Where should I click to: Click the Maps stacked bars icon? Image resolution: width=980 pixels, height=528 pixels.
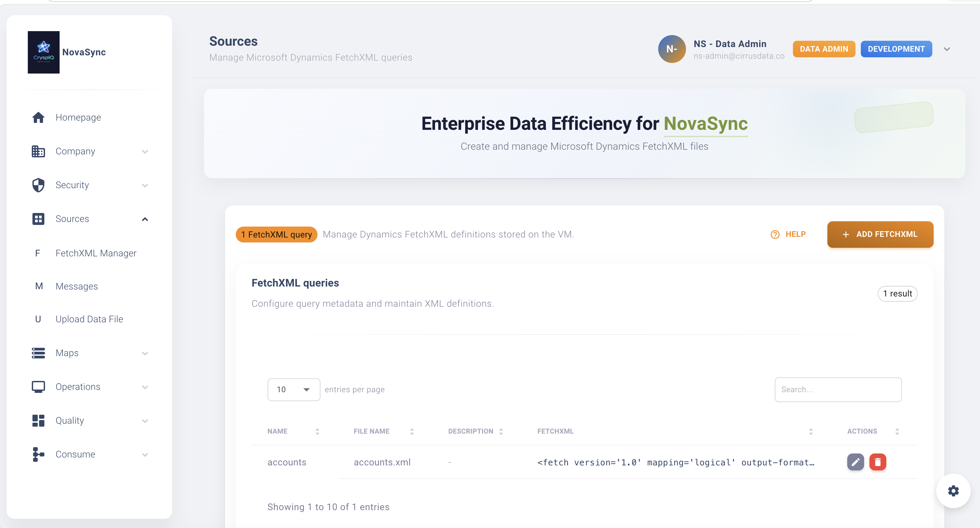click(38, 353)
